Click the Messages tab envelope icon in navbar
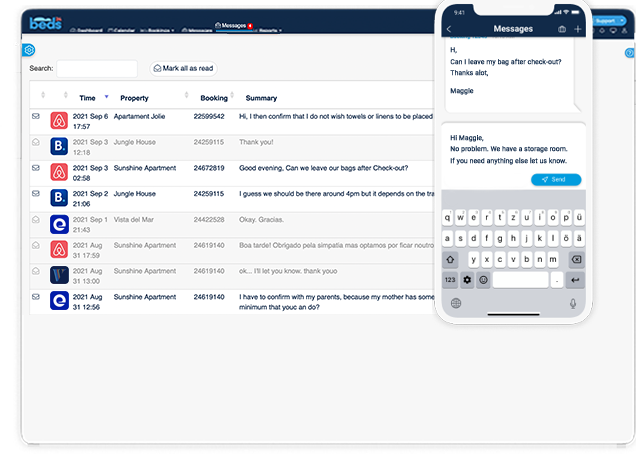The height and width of the screenshot is (454, 636). pyautogui.click(x=218, y=25)
